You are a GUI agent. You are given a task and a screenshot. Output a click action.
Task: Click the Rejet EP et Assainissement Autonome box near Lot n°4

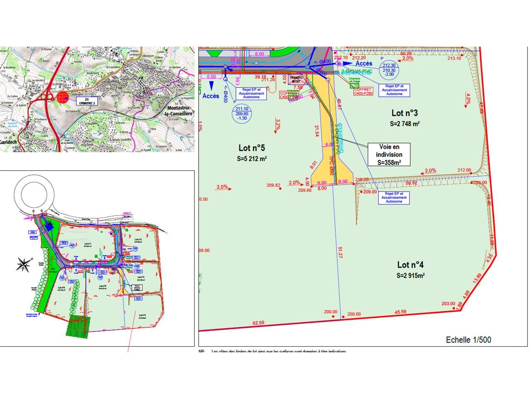(394, 198)
